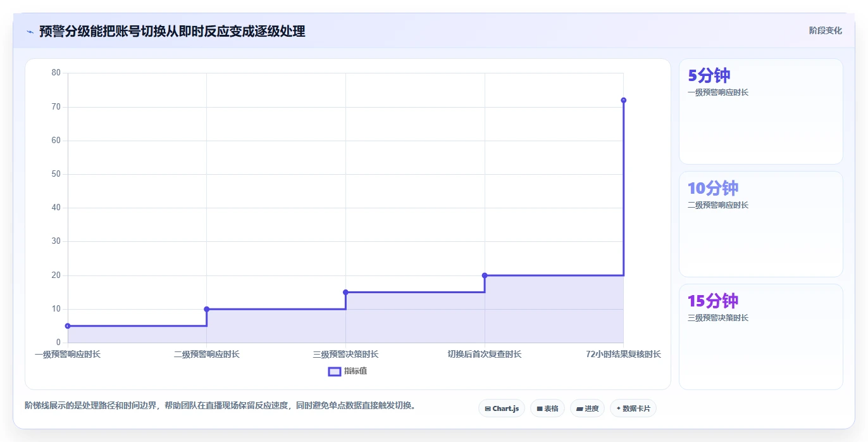Click the footnote text starting 阶梯线展示
Viewport: 868px width, 442px height.
click(221, 405)
